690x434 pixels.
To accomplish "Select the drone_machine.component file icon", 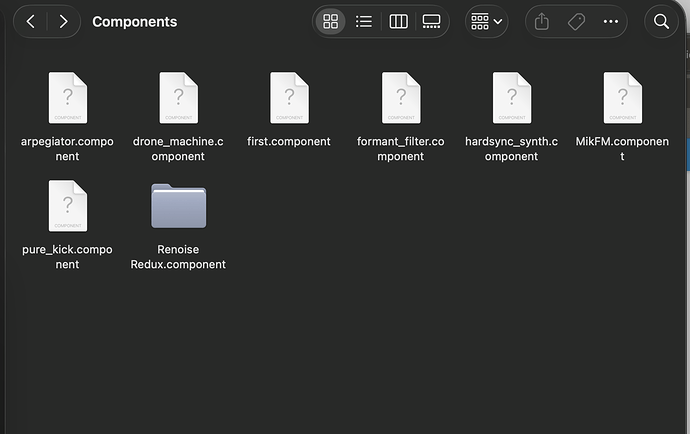I will pyautogui.click(x=179, y=99).
